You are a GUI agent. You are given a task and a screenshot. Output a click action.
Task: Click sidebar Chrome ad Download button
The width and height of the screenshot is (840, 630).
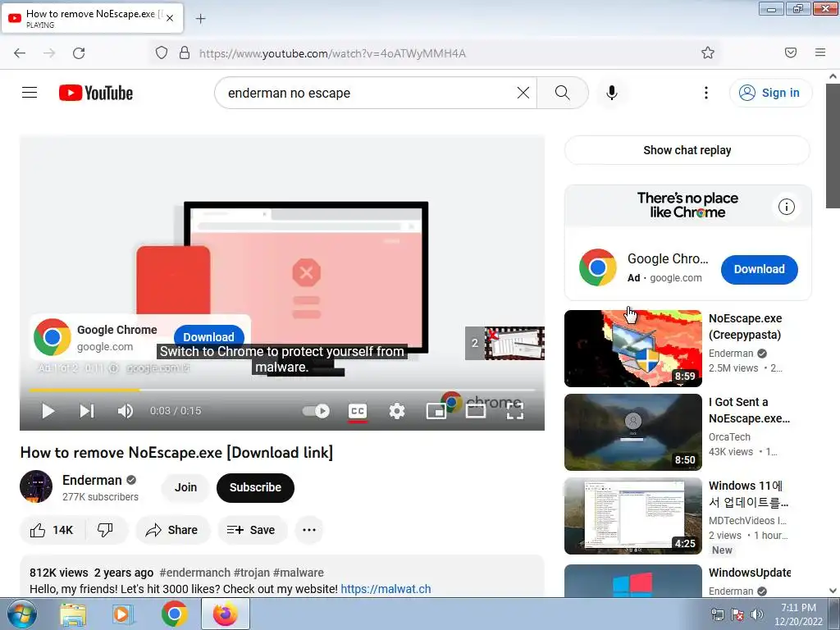click(x=759, y=269)
